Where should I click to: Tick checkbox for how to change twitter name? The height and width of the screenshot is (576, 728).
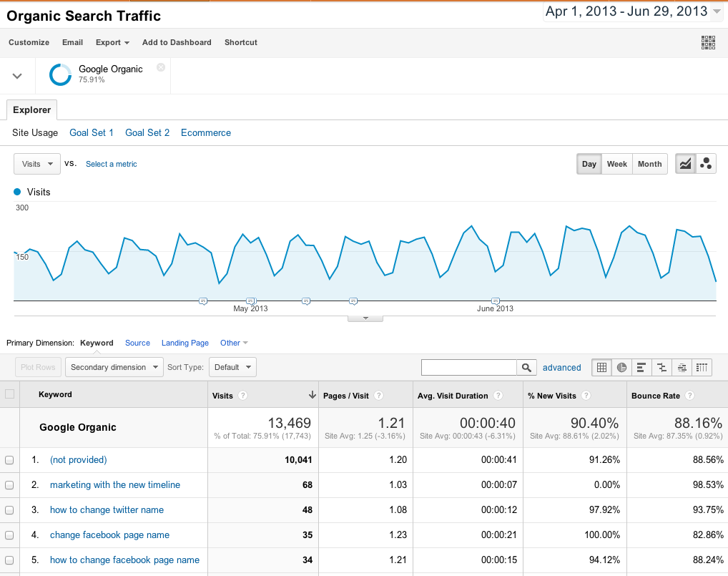pyautogui.click(x=9, y=510)
